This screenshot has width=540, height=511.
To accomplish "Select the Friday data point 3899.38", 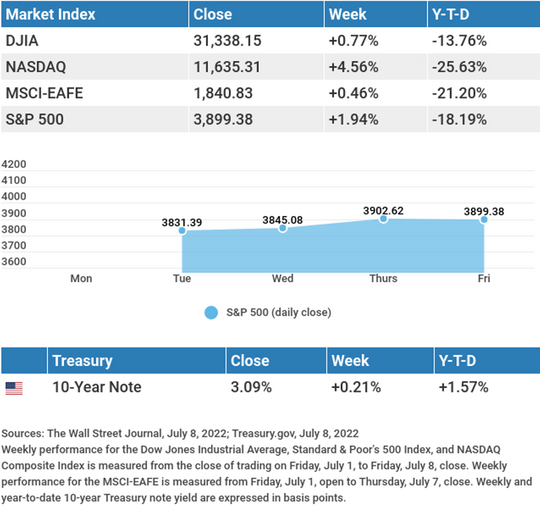I will pyautogui.click(x=484, y=220).
